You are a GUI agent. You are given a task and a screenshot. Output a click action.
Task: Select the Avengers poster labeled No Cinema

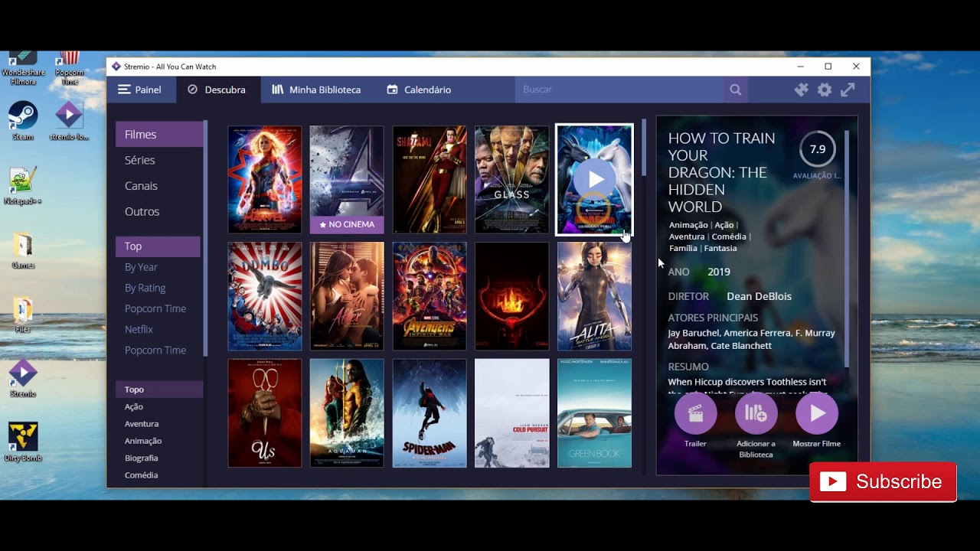coord(347,180)
